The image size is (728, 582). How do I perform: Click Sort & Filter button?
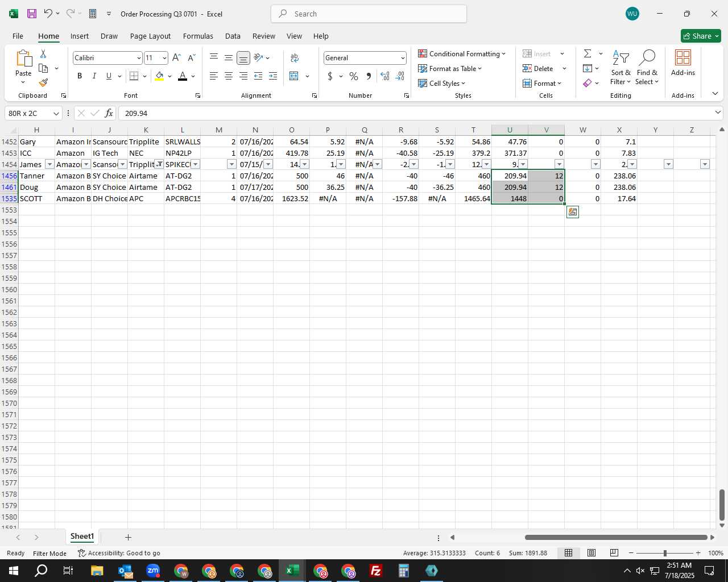621,67
